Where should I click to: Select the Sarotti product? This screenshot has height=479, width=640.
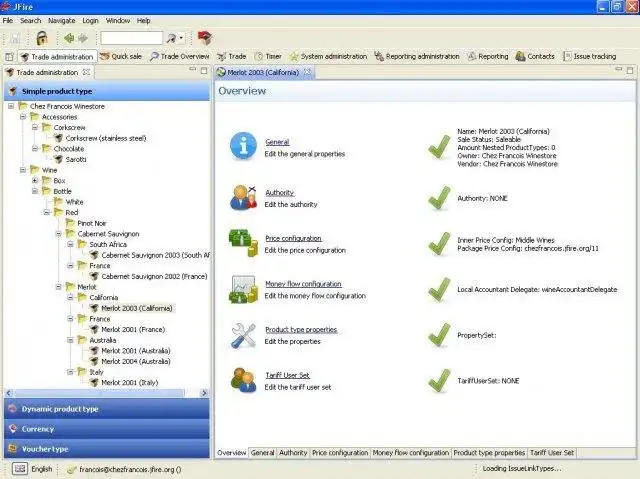(76, 159)
